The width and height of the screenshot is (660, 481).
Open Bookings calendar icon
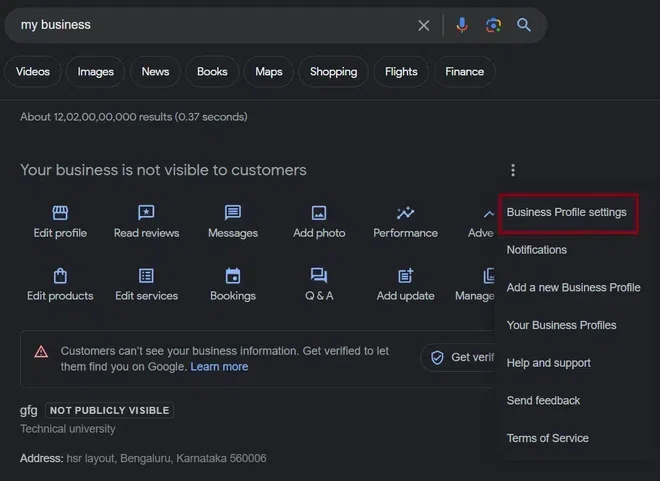point(233,276)
